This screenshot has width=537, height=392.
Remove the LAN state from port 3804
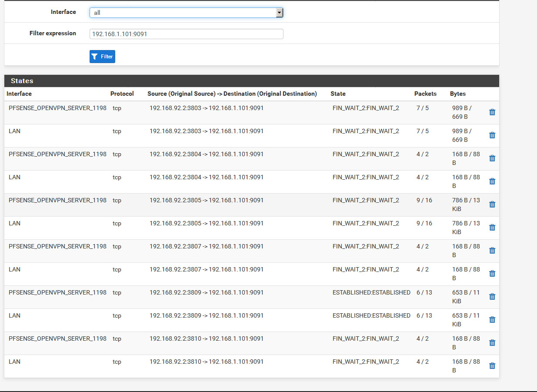(492, 181)
